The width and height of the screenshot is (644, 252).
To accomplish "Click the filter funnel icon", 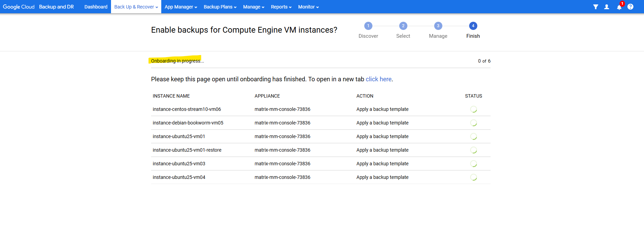I will point(595,7).
